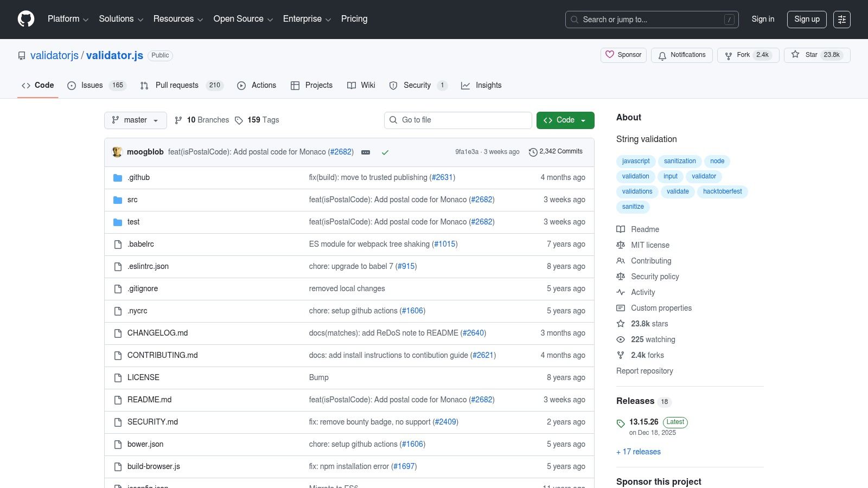Open commit history via the clock icon
Viewport: 868px width, 488px height.
532,152
